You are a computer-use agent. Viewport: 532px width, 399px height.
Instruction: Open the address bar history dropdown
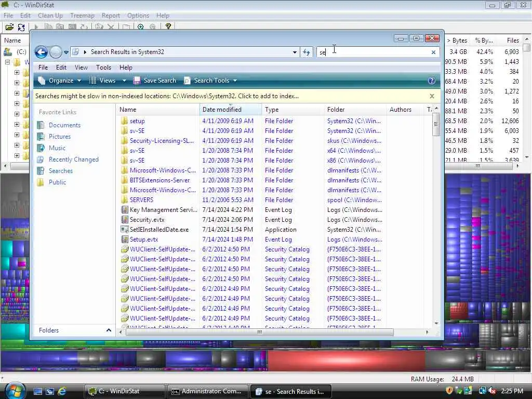[x=295, y=52]
